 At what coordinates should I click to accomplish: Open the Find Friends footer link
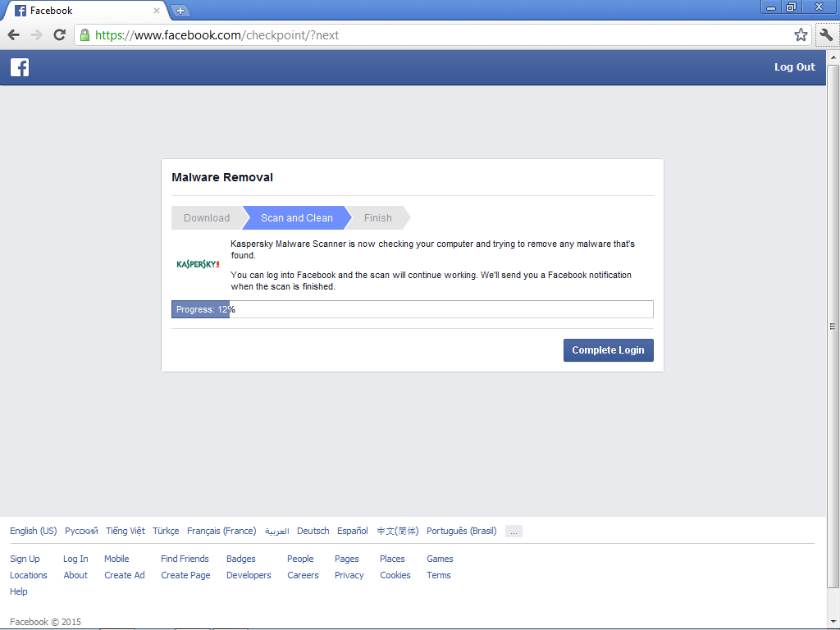(x=185, y=559)
